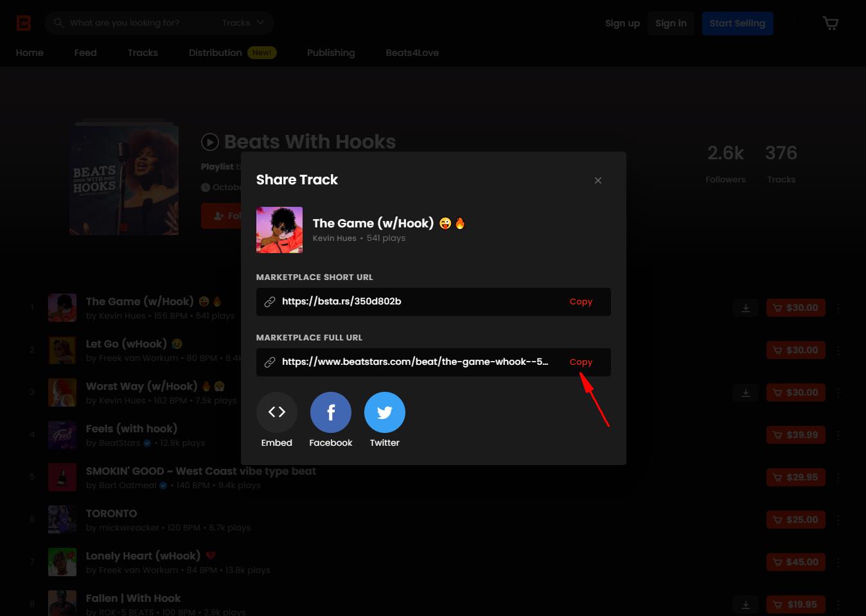The width and height of the screenshot is (866, 616).
Task: Open the shopping cart
Action: pos(830,23)
